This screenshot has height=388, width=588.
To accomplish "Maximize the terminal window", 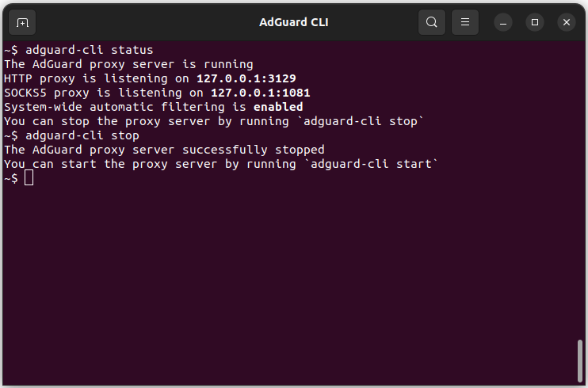I will click(535, 22).
